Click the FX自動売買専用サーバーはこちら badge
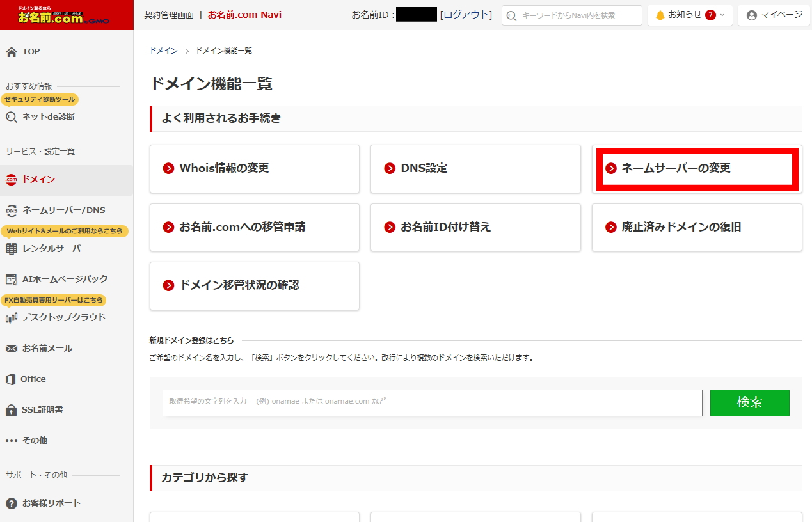 point(53,301)
